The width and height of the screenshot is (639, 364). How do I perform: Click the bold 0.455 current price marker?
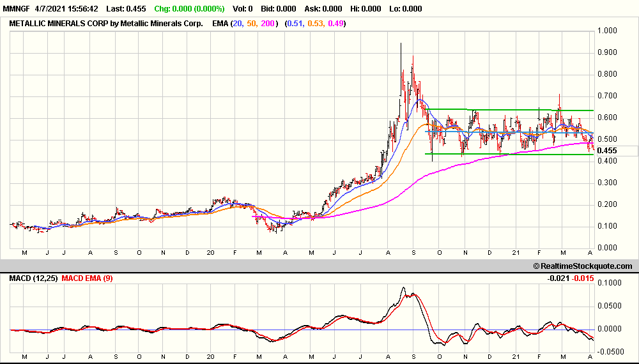[x=607, y=151]
